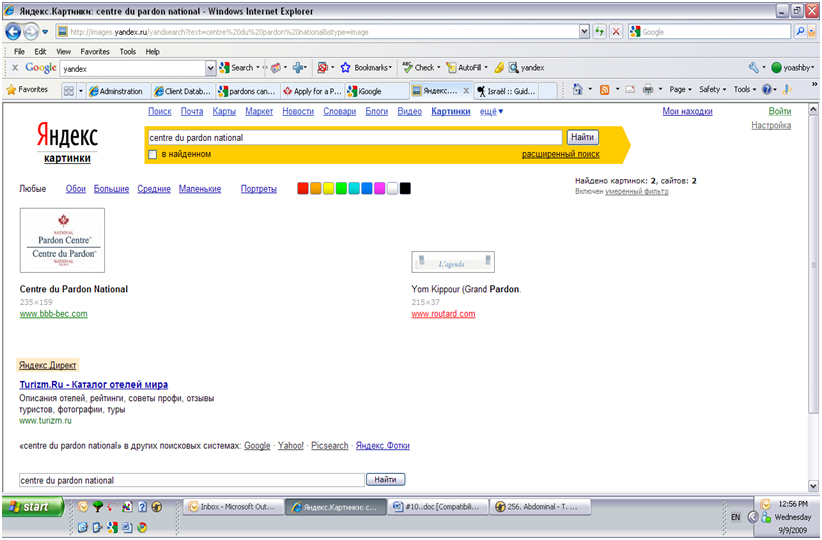Open the address bar URL dropdown

584,32
